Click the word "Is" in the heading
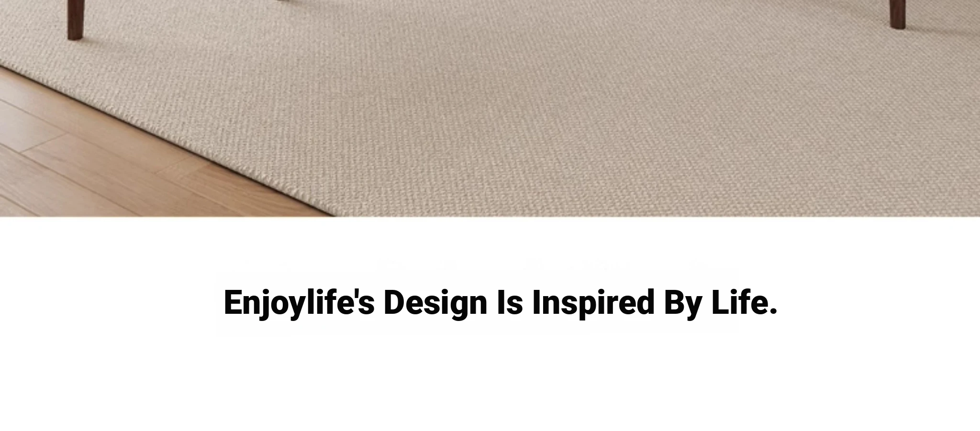980x431 pixels. tap(510, 302)
